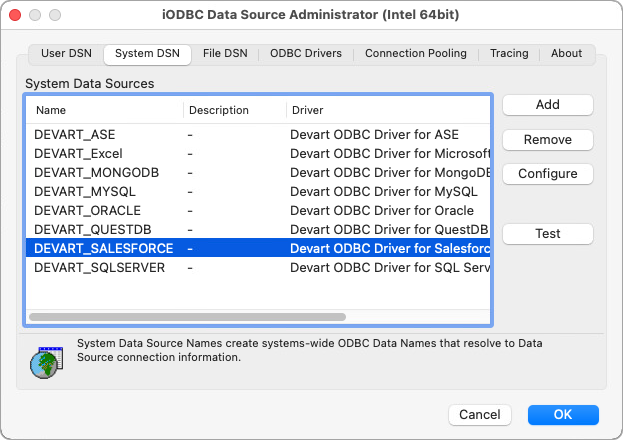The width and height of the screenshot is (623, 440).
Task: Click the Description column header
Action: [235, 110]
